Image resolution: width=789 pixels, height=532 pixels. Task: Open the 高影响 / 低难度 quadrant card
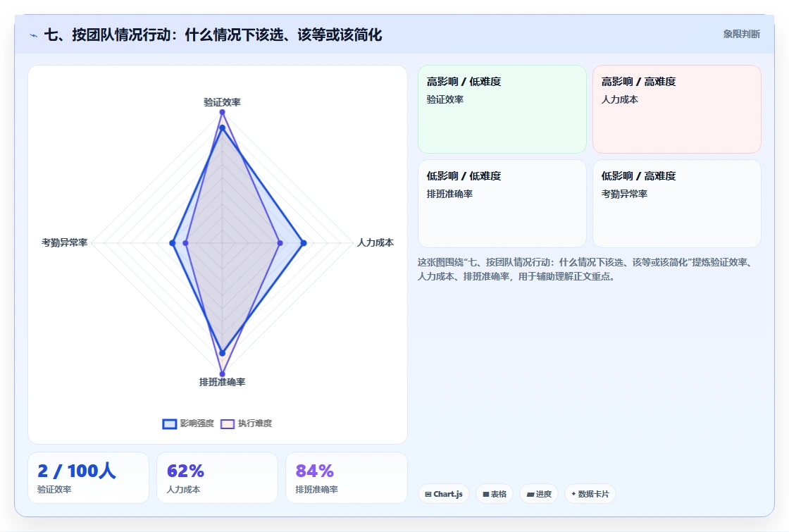point(502,109)
